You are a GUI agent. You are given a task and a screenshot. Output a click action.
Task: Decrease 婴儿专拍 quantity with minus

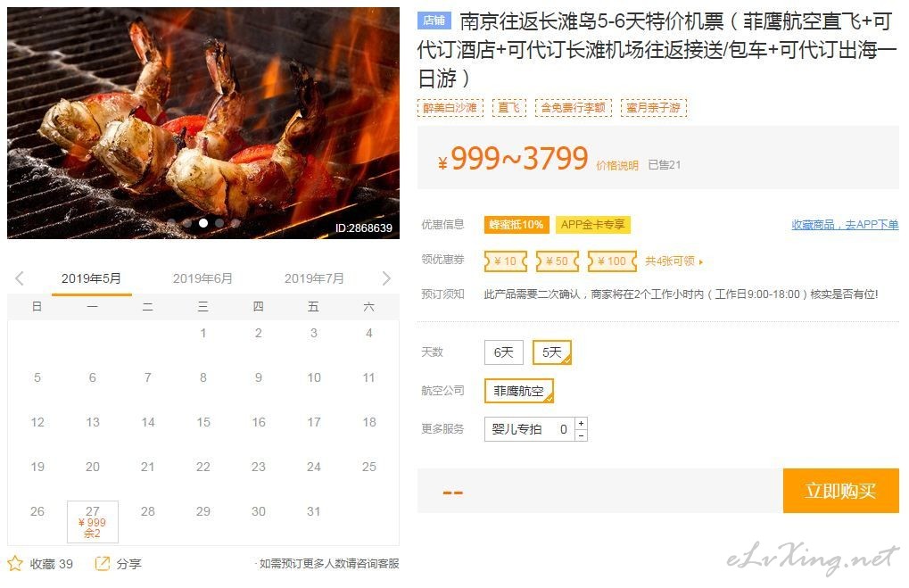581,435
